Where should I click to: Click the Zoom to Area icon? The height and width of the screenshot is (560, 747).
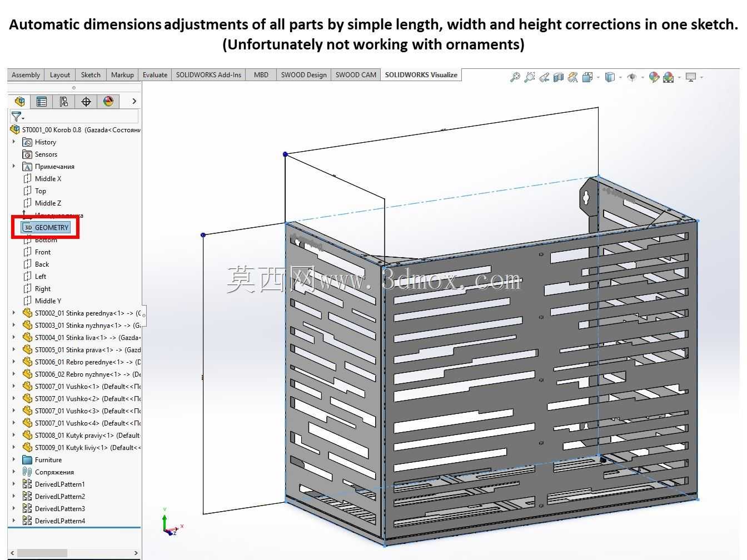[x=530, y=77]
